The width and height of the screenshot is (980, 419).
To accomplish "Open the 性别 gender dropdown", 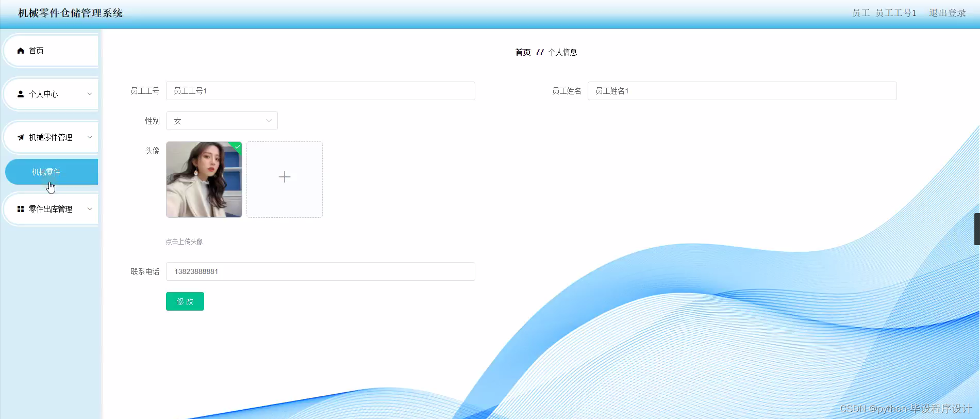I will point(222,121).
